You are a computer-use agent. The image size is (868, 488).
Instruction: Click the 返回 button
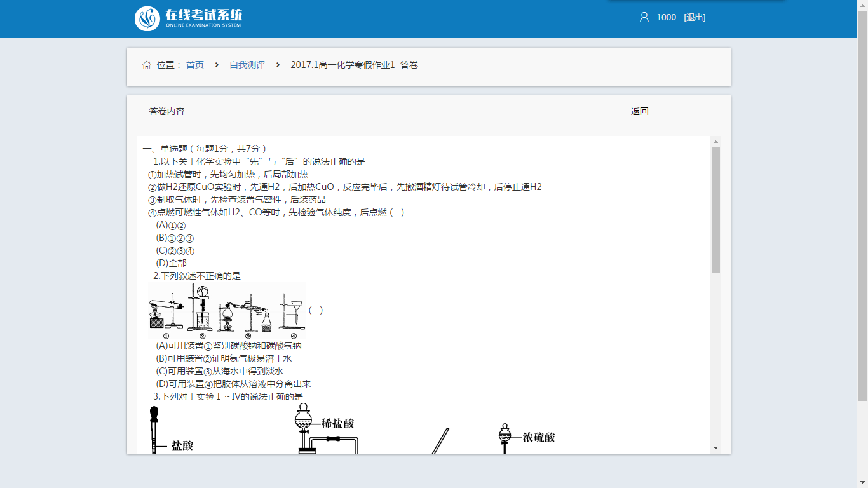(x=639, y=111)
